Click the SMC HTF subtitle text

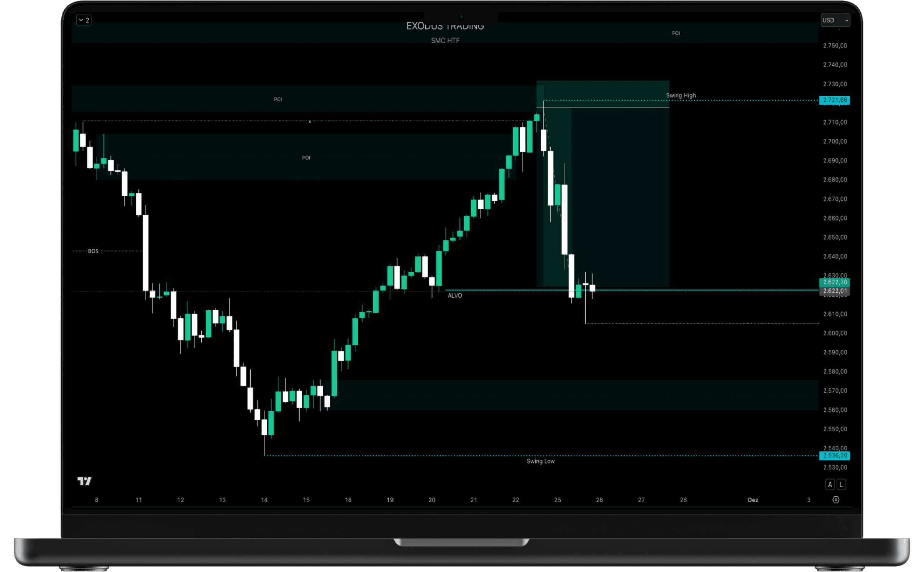point(445,40)
